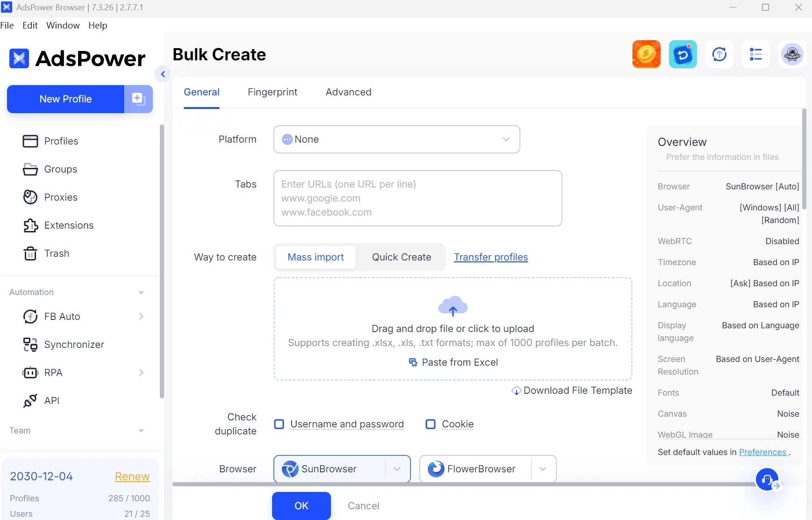The width and height of the screenshot is (812, 520).
Task: Open the support headset chat bubble
Action: click(767, 479)
